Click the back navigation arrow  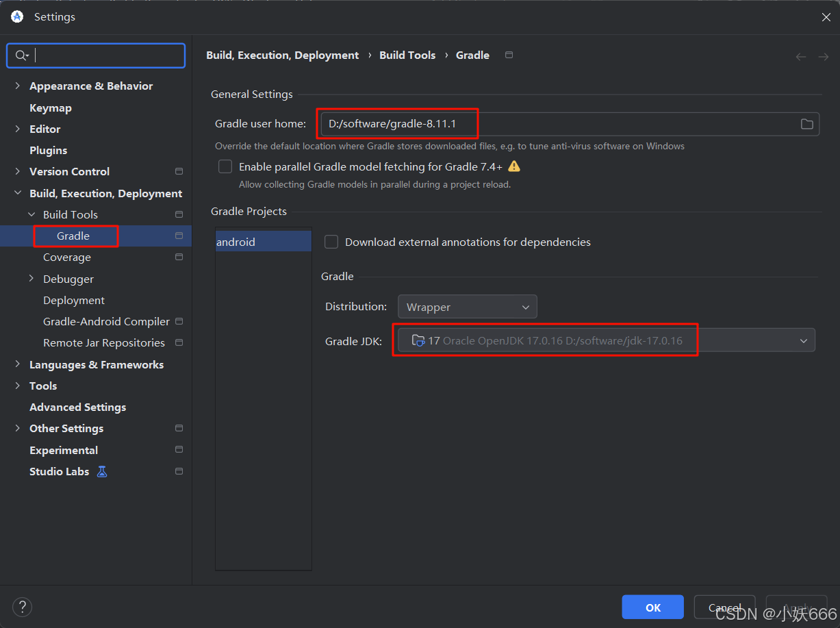[801, 56]
